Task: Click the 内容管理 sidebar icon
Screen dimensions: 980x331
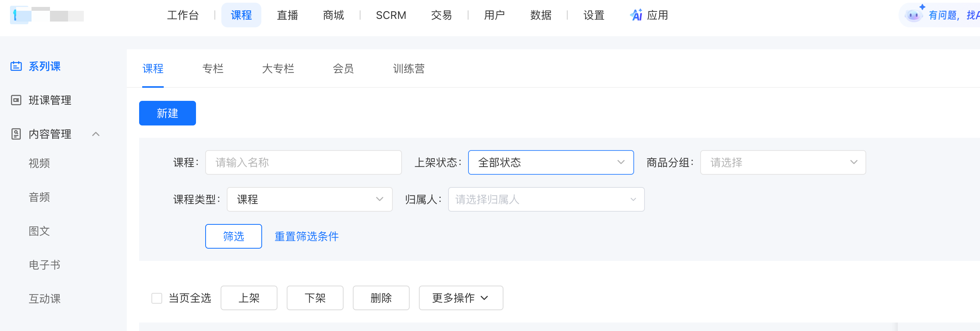Action: [x=16, y=134]
